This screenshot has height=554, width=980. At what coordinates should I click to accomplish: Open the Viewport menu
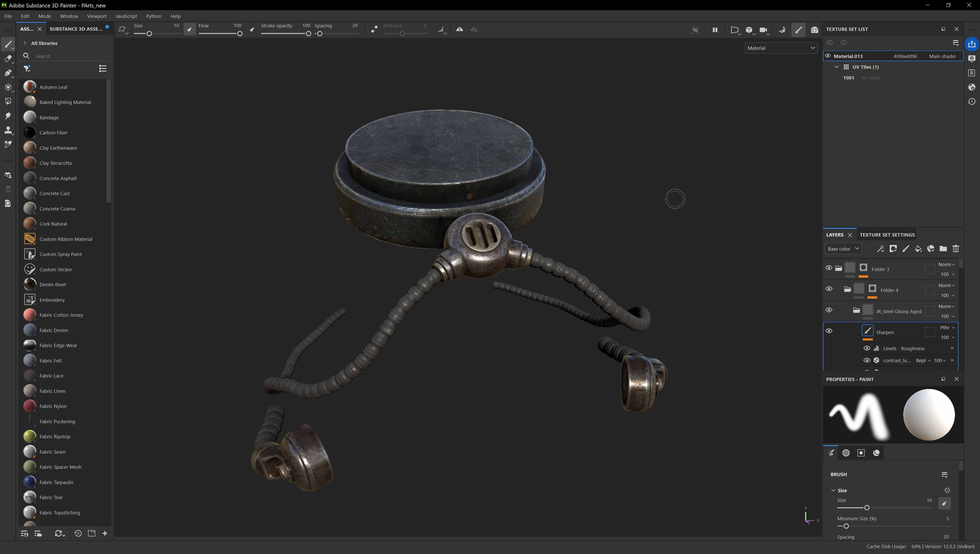[x=97, y=16]
